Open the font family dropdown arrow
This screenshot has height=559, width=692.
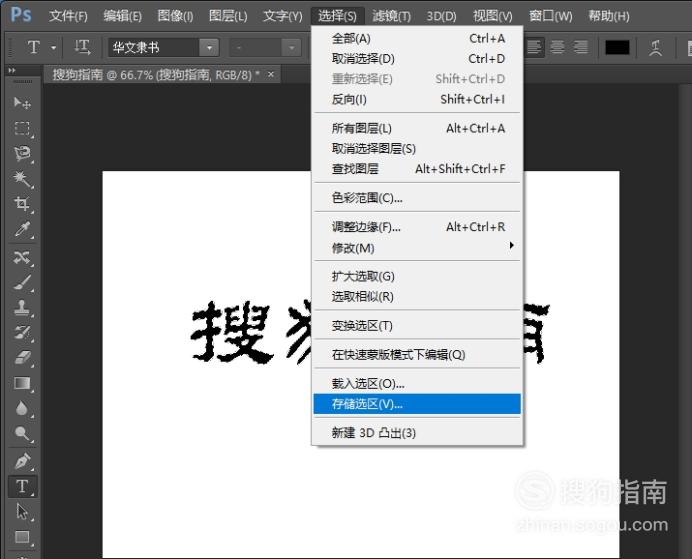[209, 47]
